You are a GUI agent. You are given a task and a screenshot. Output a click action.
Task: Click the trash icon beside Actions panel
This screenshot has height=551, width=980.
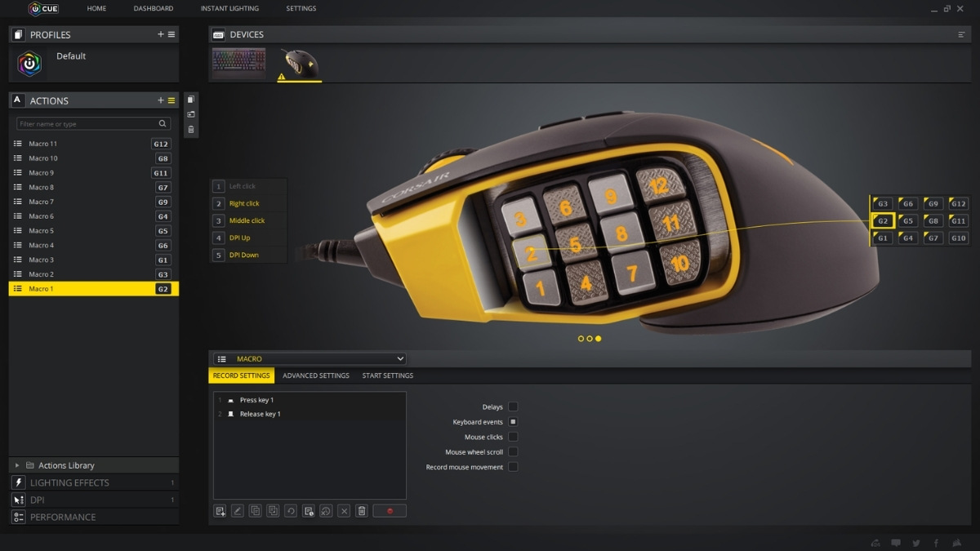(x=191, y=130)
